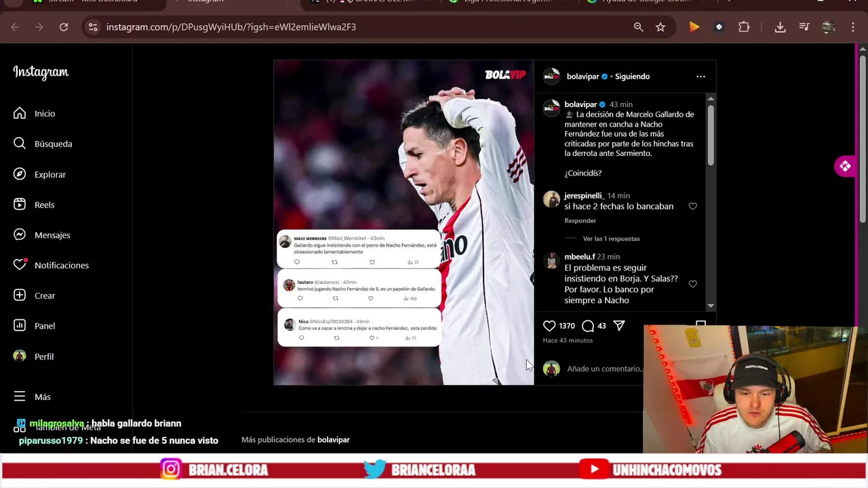Image resolution: width=868 pixels, height=488 pixels.
Task: Open Chrome profile avatar
Action: pos(828,27)
